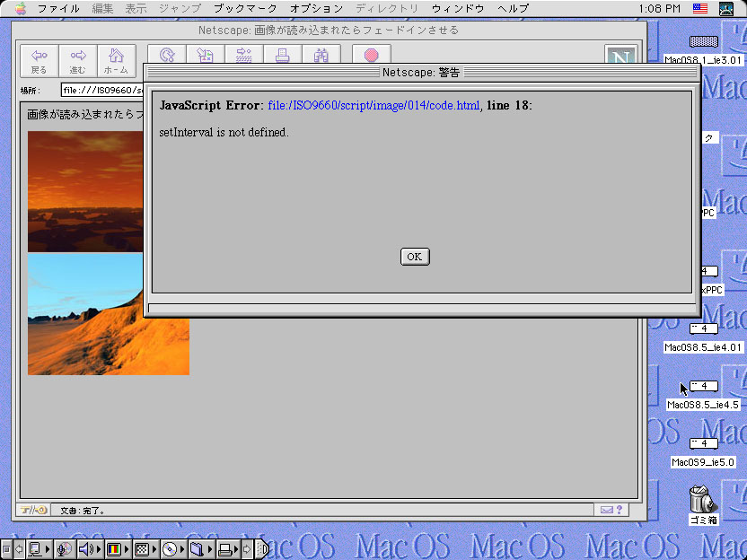Open the オプション menu

point(316,9)
